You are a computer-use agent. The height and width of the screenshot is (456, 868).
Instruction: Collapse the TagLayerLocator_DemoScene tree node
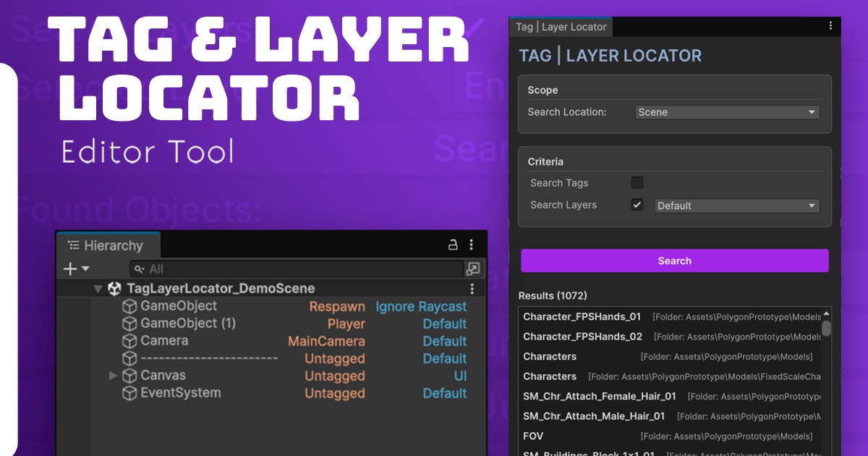[x=98, y=287]
